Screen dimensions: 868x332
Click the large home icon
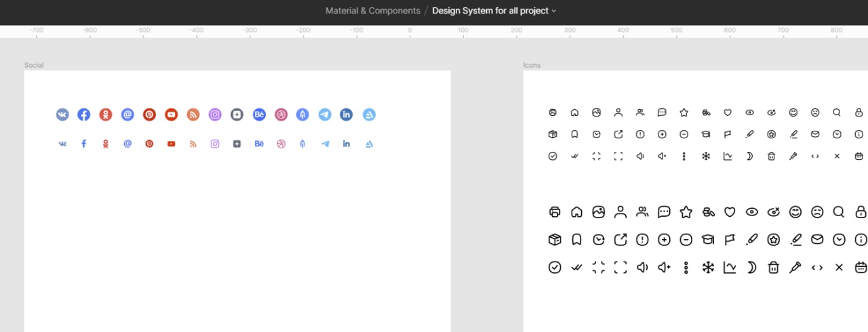[x=576, y=212]
